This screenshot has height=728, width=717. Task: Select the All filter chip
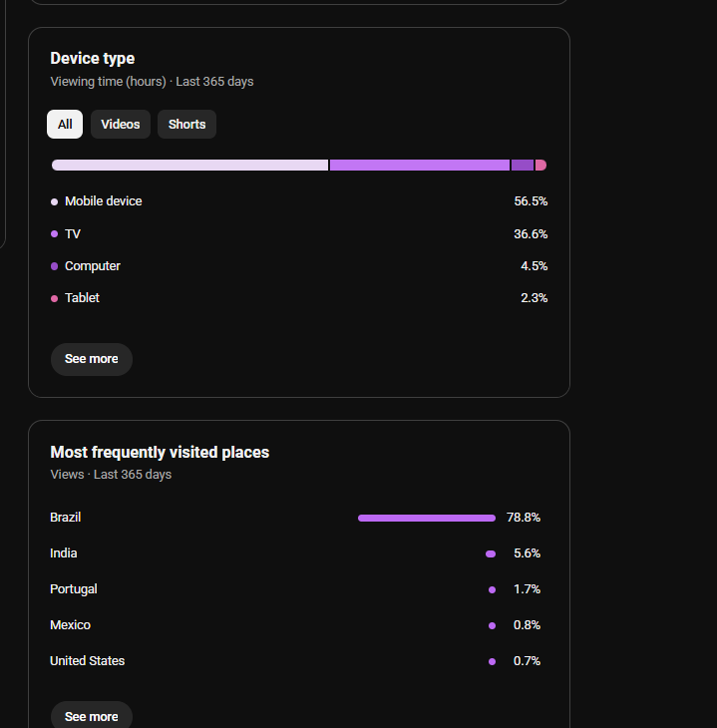(x=65, y=124)
